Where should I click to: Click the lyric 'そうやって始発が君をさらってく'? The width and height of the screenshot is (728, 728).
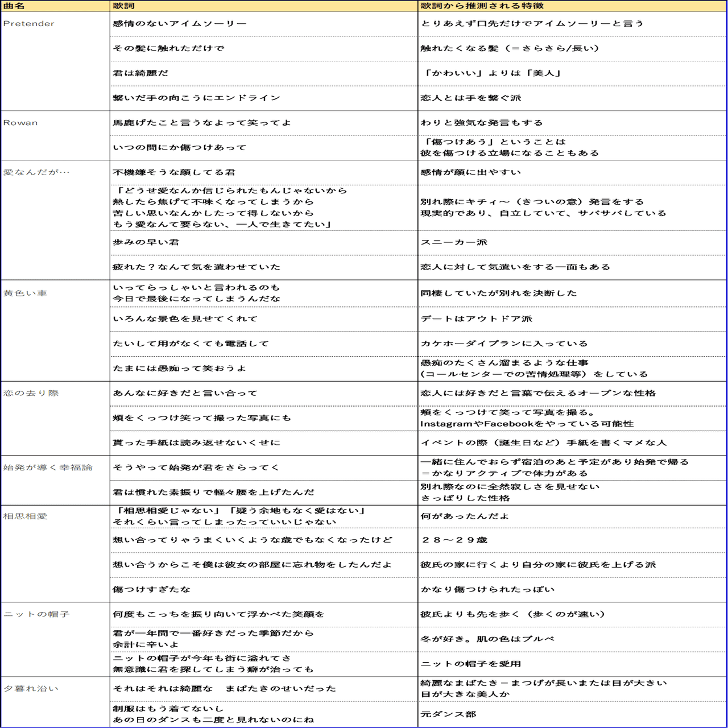[x=264, y=468]
